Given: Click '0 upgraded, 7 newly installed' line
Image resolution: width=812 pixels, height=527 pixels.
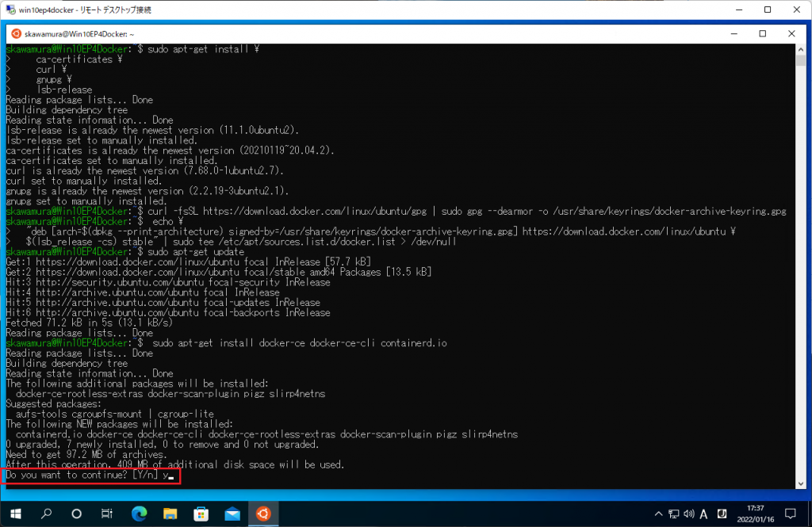Looking at the screenshot, I should coord(162,444).
